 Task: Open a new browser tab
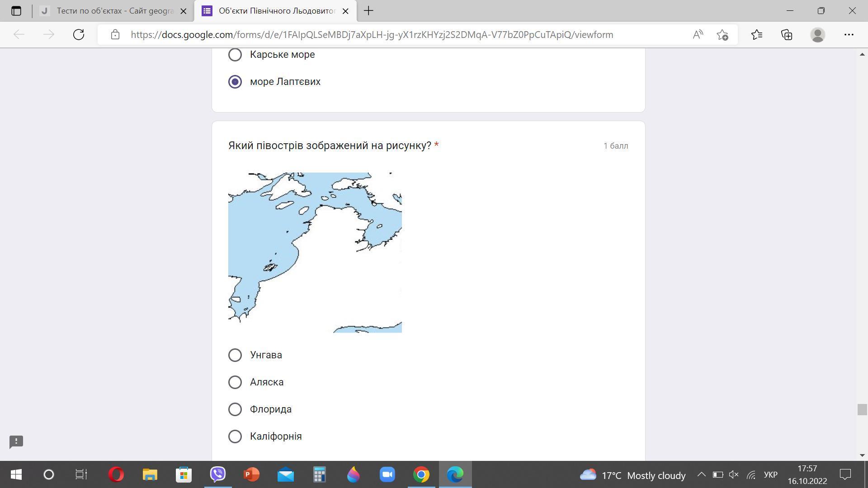(x=368, y=11)
